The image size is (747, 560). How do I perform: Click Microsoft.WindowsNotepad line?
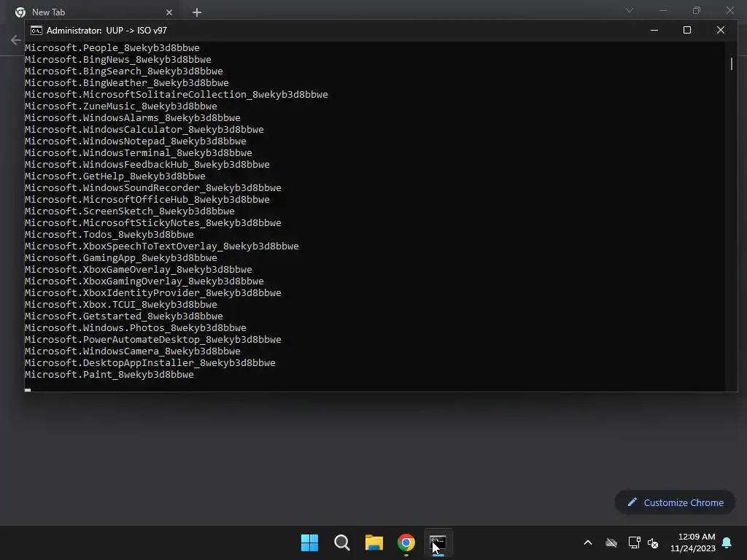(x=135, y=141)
